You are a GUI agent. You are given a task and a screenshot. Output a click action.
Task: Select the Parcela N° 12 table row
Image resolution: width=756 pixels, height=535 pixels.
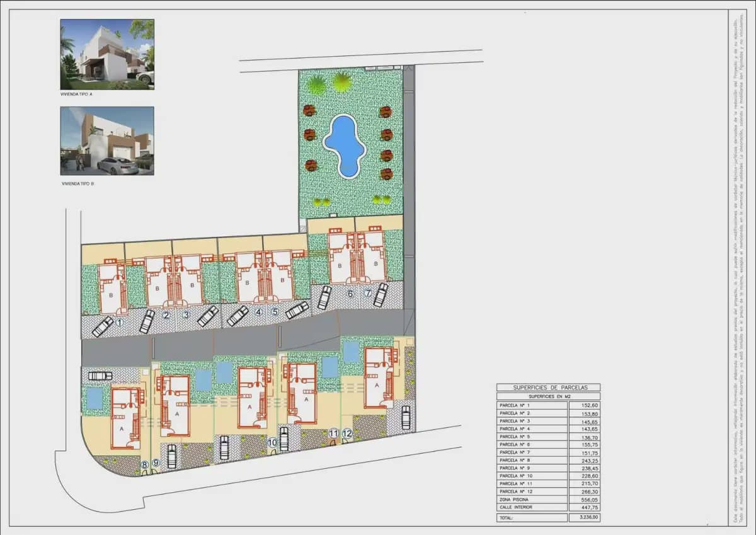pos(548,491)
